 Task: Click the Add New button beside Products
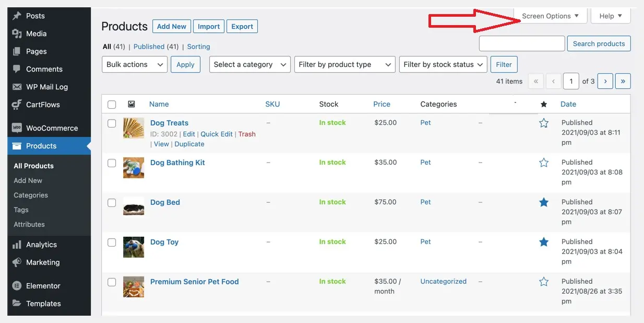pyautogui.click(x=171, y=26)
